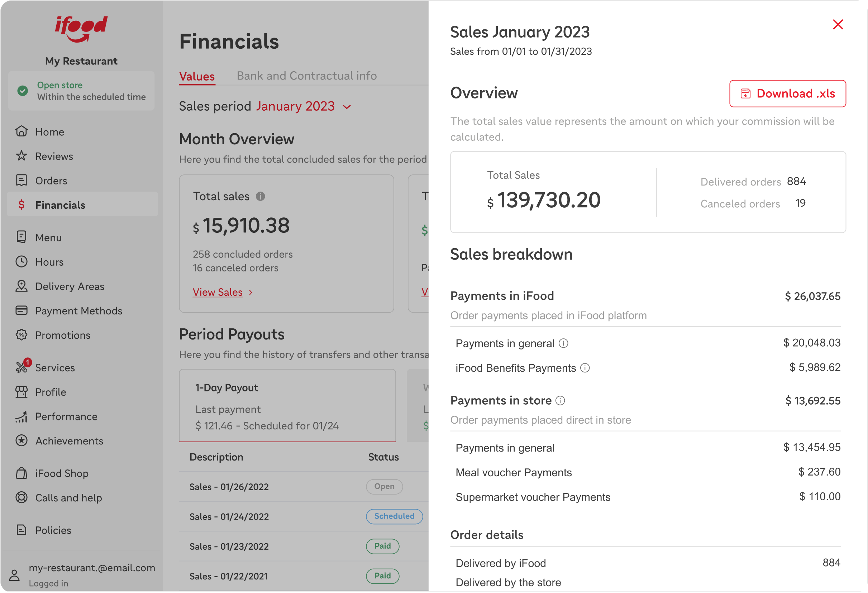Click the Achievements star badge icon

(x=22, y=441)
